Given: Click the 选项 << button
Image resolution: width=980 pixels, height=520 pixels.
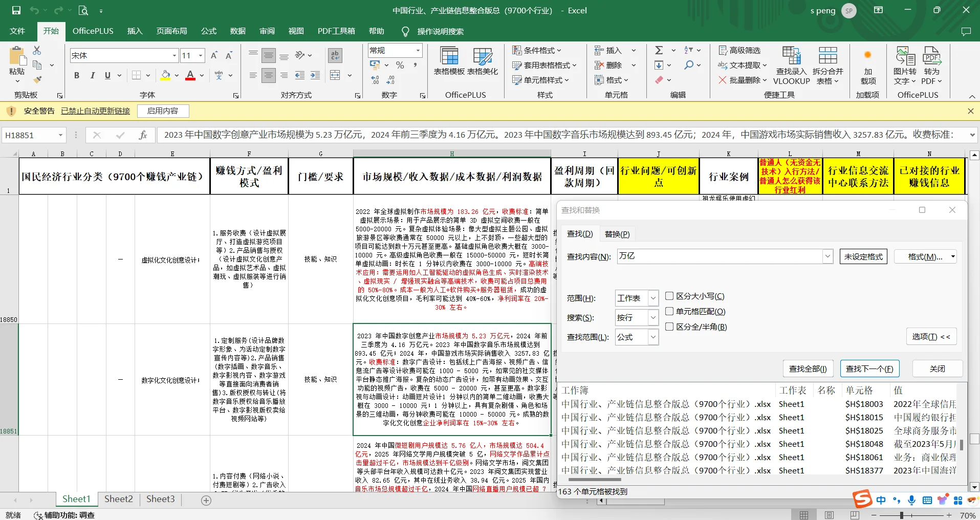Looking at the screenshot, I should (x=931, y=336).
